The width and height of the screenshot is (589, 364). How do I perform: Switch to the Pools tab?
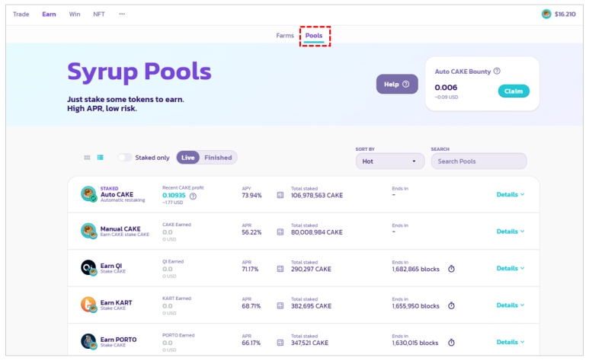click(314, 36)
